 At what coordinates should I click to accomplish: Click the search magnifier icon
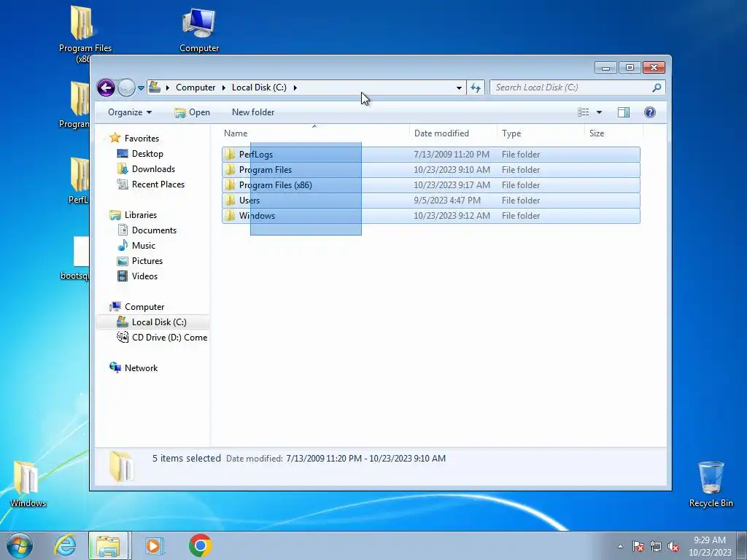(657, 87)
